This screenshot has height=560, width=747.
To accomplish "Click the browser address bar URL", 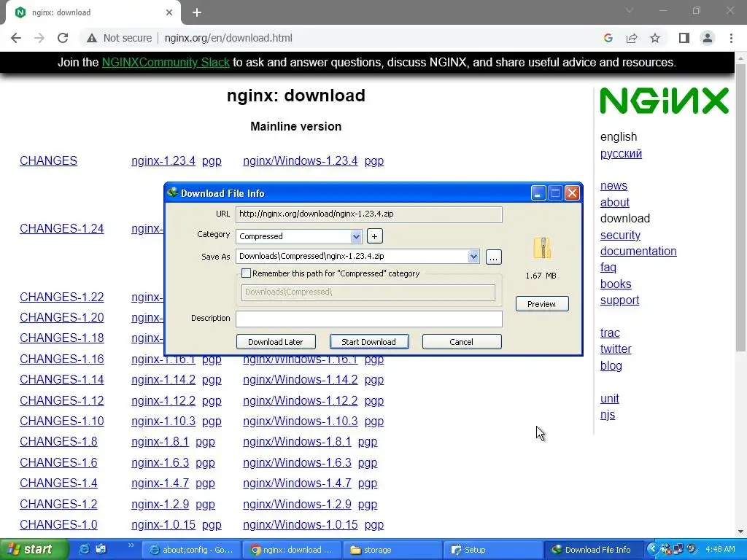I will pyautogui.click(x=228, y=38).
